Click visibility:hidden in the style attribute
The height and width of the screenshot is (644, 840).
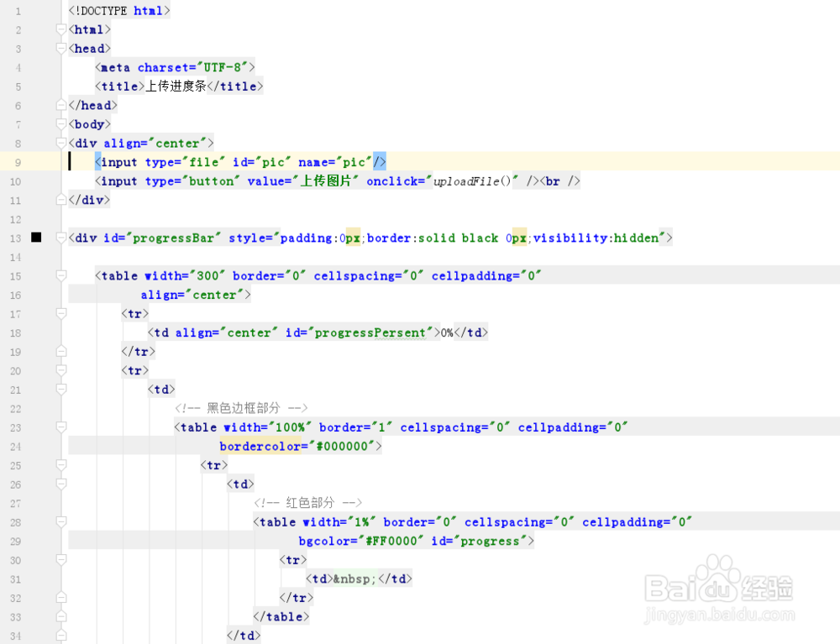(x=596, y=238)
